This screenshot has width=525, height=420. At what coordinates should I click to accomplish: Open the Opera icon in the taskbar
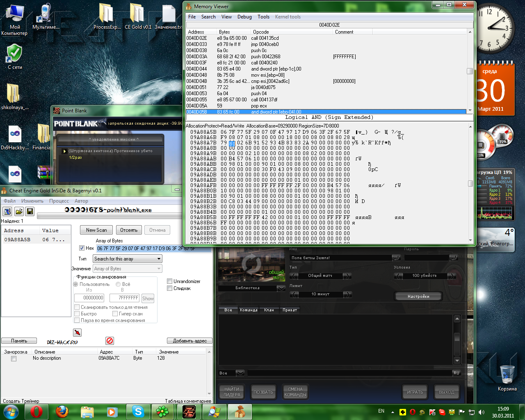pyautogui.click(x=37, y=411)
